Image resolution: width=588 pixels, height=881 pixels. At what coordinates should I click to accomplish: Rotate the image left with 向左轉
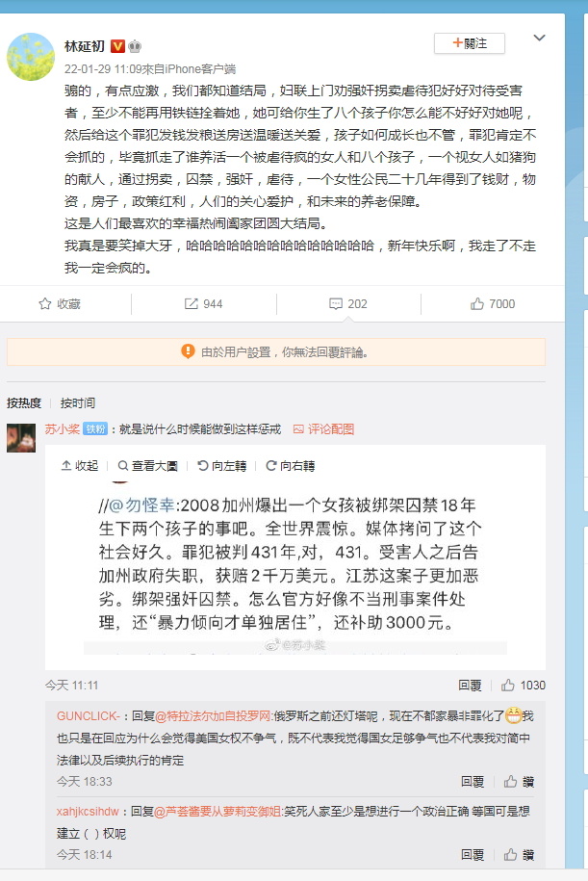(x=222, y=465)
